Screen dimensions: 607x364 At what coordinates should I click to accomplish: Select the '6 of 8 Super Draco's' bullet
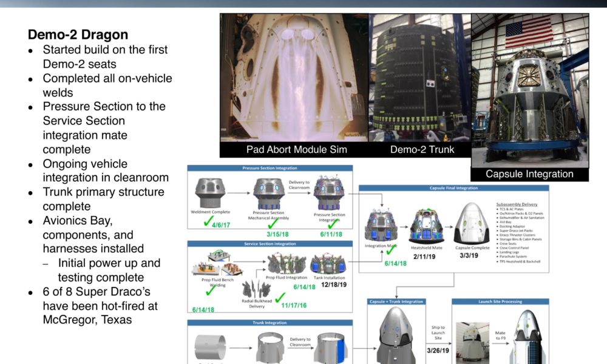(x=100, y=306)
